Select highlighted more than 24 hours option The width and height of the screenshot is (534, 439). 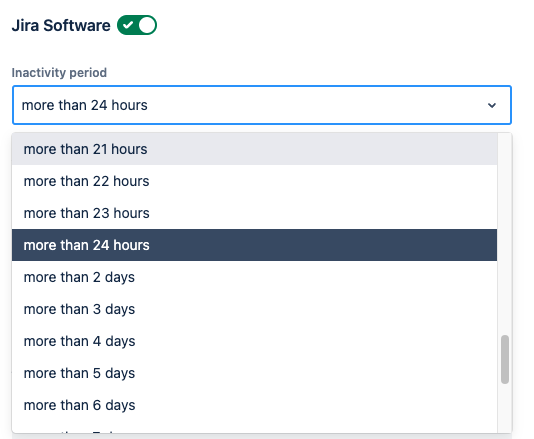pos(254,245)
